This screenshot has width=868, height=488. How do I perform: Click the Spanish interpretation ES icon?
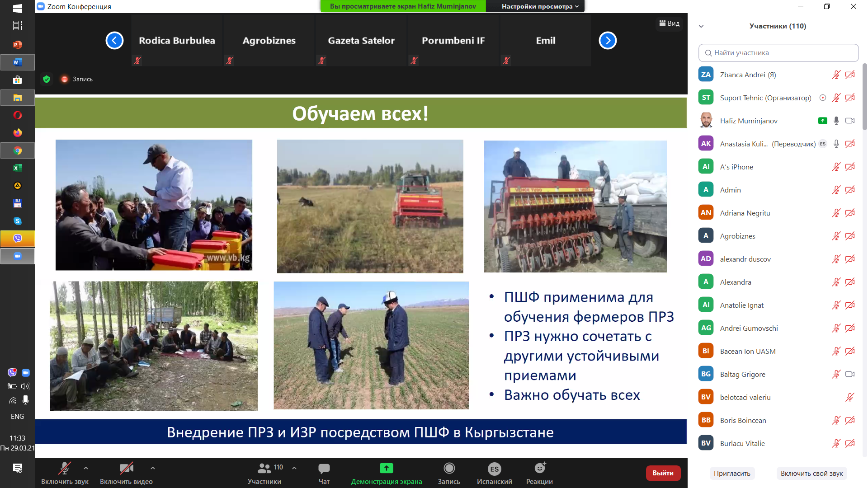(494, 469)
